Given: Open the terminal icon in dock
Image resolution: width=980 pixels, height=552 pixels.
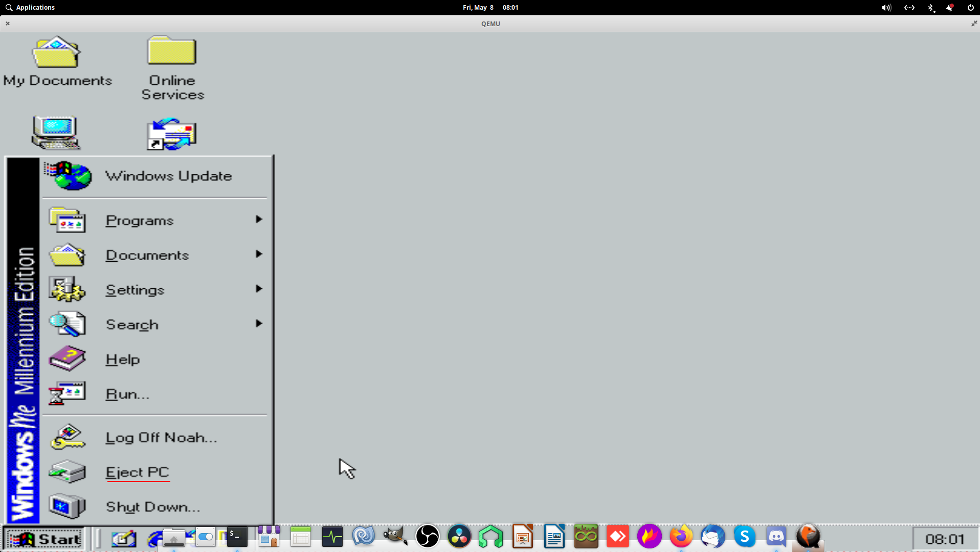Looking at the screenshot, I should pos(237,537).
